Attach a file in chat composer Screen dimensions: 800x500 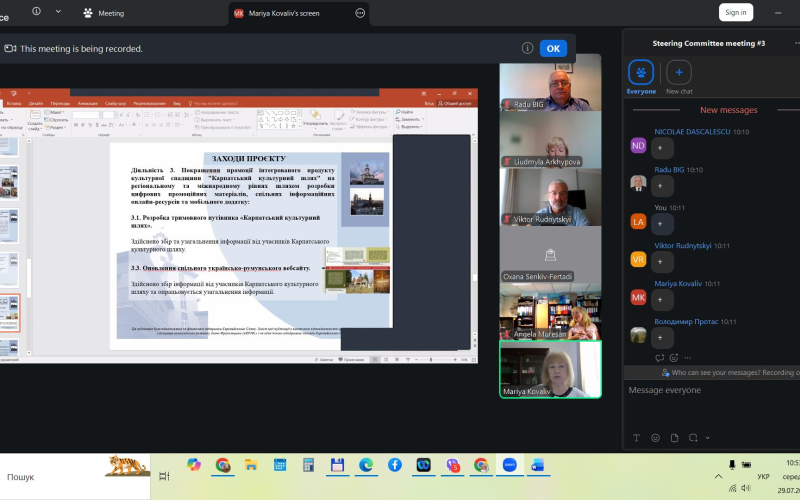click(674, 438)
